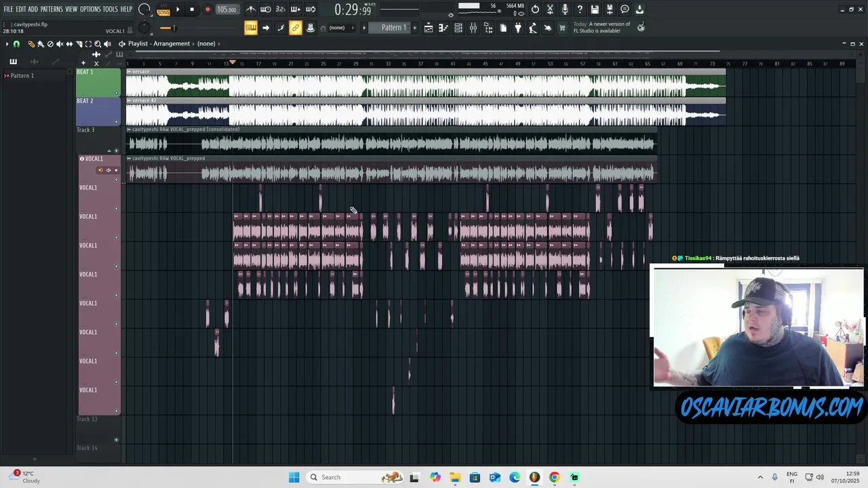Click the red record button

click(208, 9)
